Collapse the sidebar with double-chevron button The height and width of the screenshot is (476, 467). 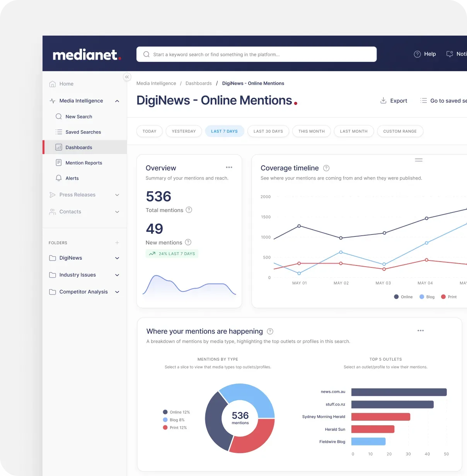click(x=127, y=77)
